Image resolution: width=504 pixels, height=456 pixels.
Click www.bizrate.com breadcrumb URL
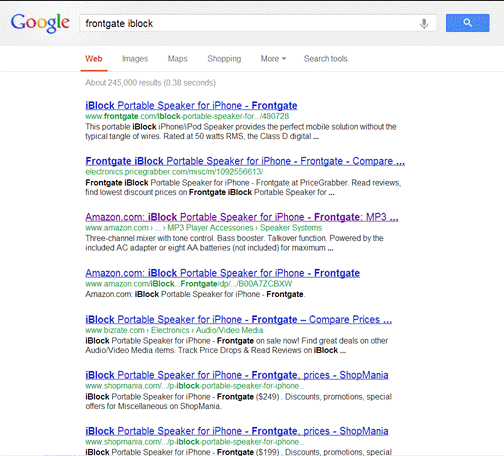click(x=115, y=330)
